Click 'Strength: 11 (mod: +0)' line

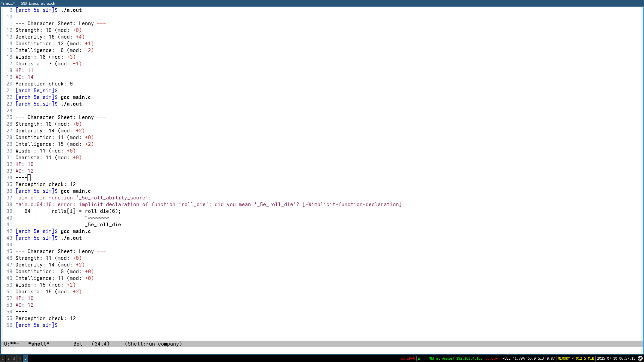(49, 258)
